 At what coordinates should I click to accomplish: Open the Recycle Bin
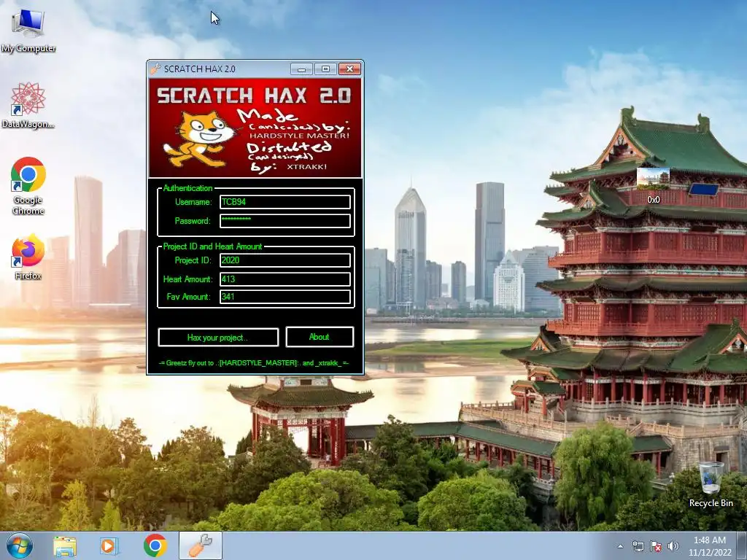(711, 484)
